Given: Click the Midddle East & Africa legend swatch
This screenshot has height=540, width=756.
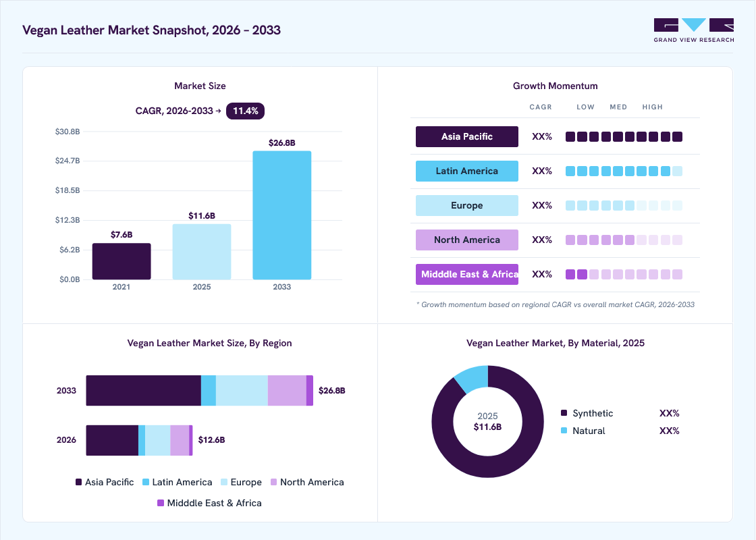Looking at the screenshot, I should [x=161, y=503].
